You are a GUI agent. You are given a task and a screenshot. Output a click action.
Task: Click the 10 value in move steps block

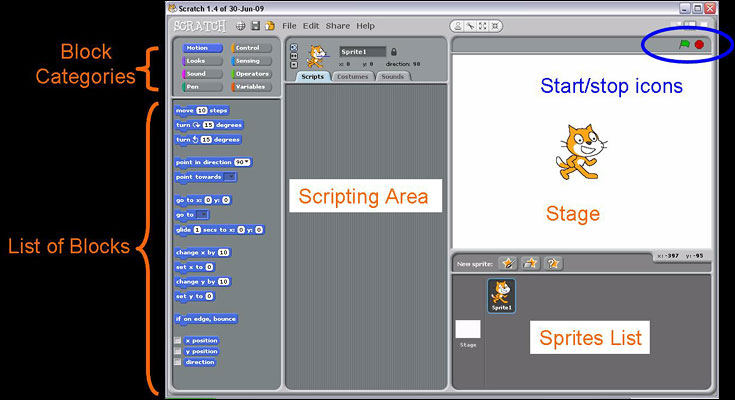202,110
